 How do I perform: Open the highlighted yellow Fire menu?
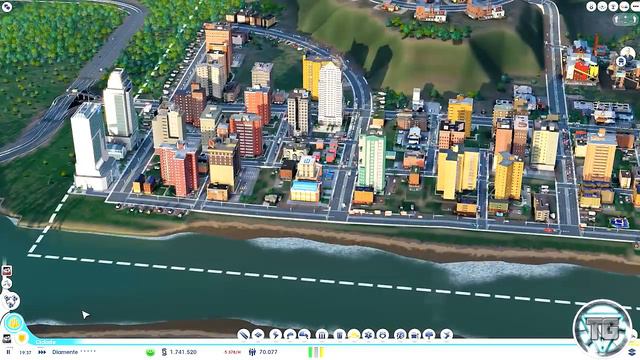[x=353, y=335]
